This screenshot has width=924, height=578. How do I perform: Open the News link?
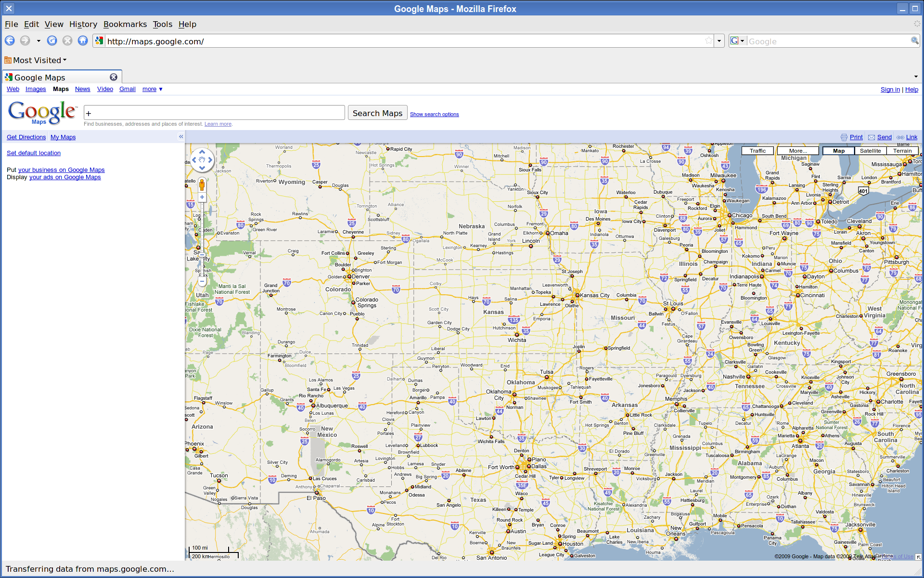pyautogui.click(x=82, y=89)
